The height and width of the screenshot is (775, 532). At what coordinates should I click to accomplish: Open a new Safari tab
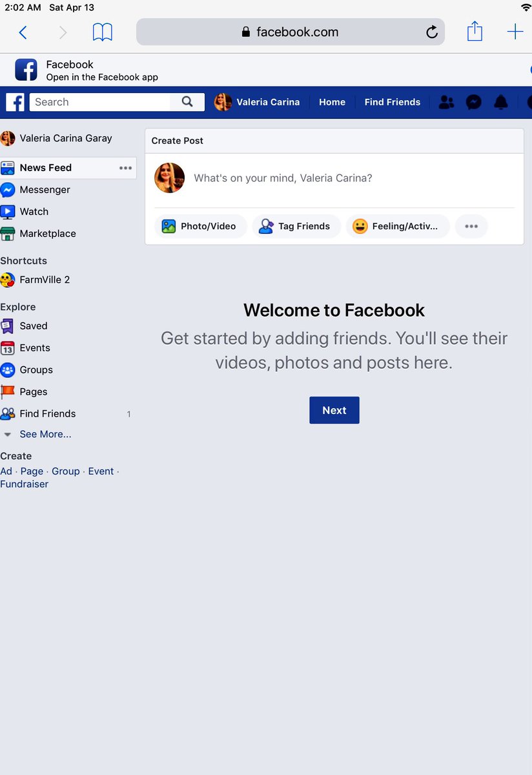515,32
